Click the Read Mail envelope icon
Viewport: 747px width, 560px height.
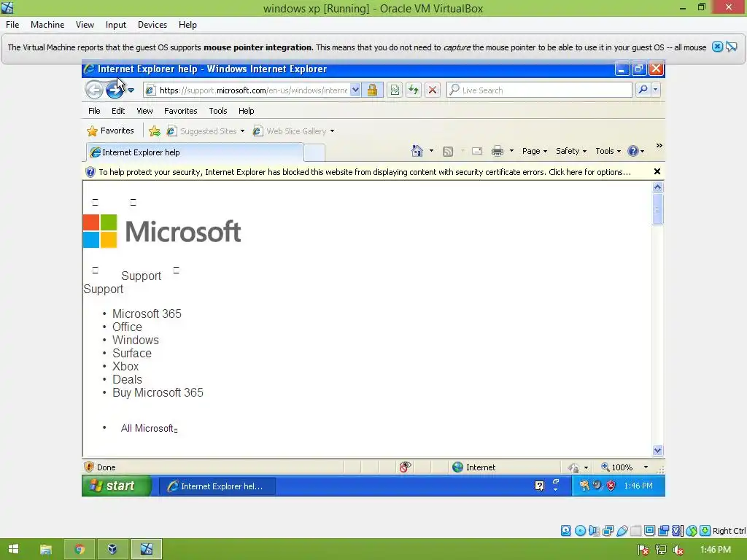click(477, 152)
